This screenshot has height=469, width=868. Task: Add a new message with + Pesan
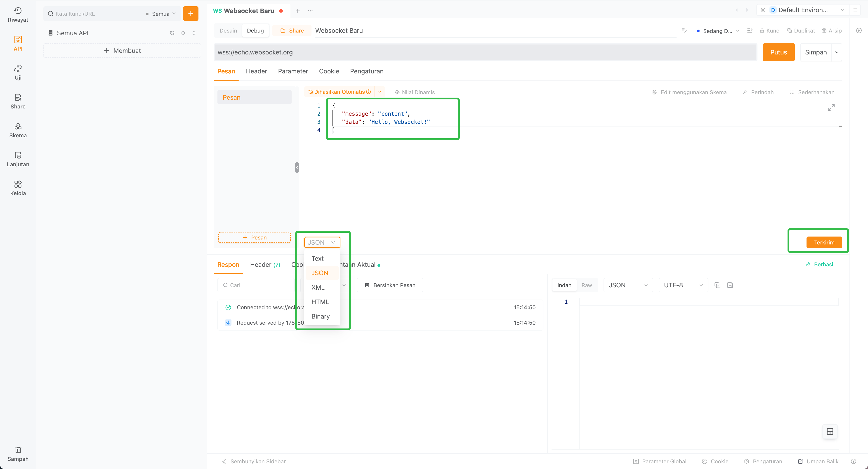254,238
